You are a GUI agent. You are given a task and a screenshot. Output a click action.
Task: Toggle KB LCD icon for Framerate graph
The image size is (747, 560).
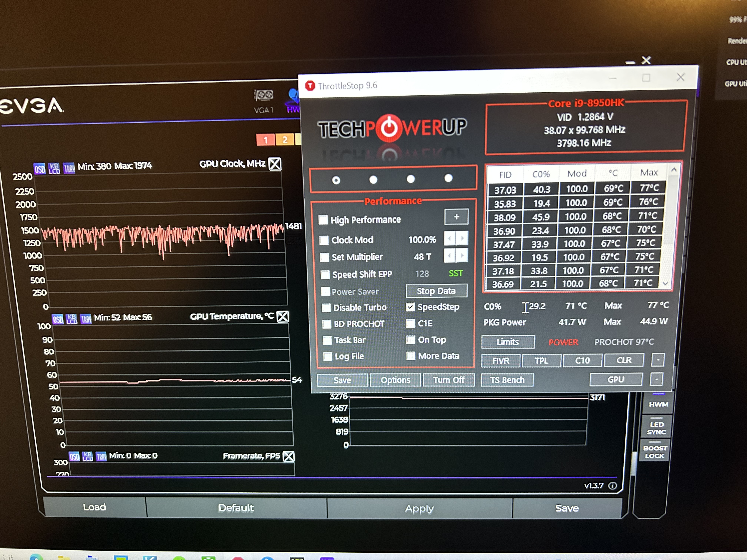coord(87,456)
